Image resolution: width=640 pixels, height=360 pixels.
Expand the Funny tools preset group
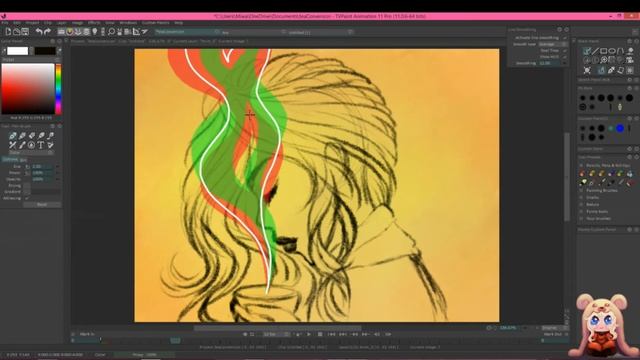(581, 211)
